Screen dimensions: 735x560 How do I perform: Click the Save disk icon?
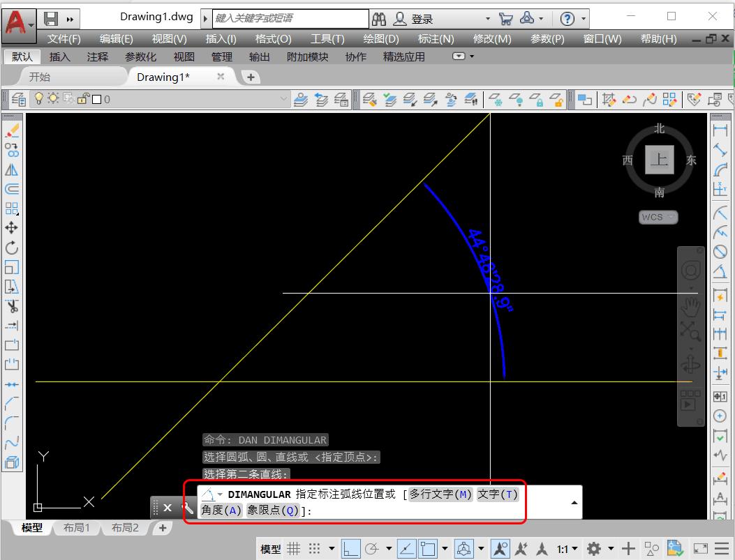click(x=51, y=19)
